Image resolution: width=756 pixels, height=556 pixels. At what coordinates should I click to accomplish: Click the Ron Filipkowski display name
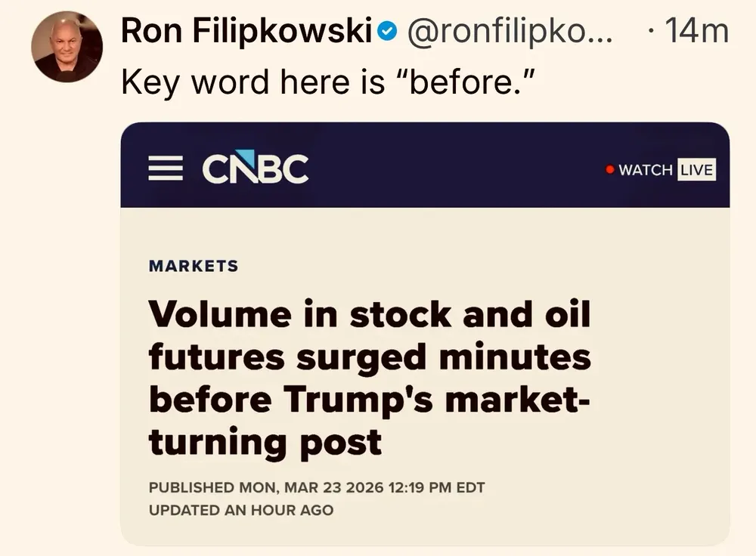[x=248, y=32]
